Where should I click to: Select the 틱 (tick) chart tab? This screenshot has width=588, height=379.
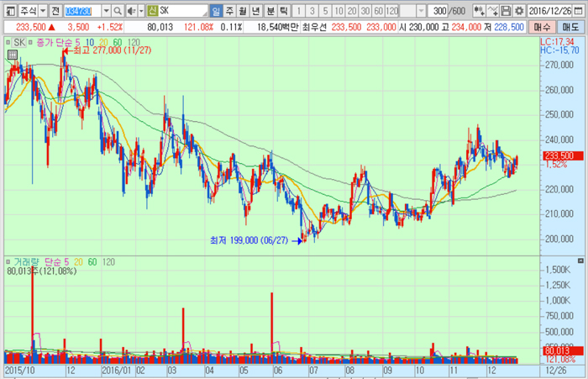(x=283, y=11)
